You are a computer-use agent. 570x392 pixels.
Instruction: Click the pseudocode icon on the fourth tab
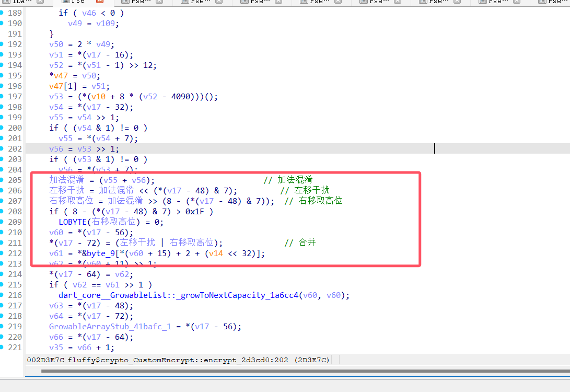(184, 3)
